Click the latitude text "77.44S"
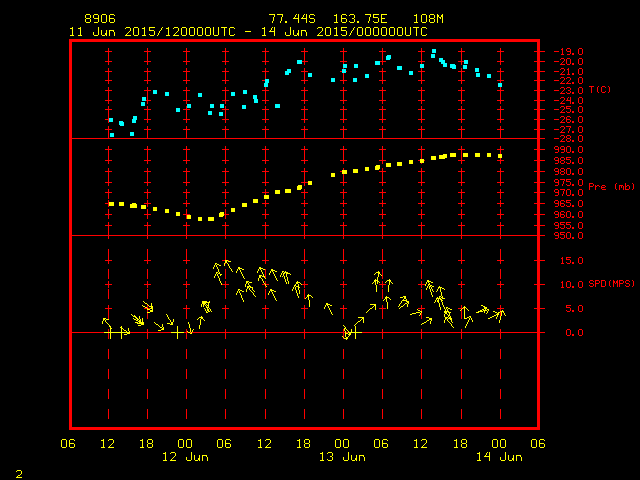Image resolution: width=640 pixels, height=480 pixels. point(292,19)
